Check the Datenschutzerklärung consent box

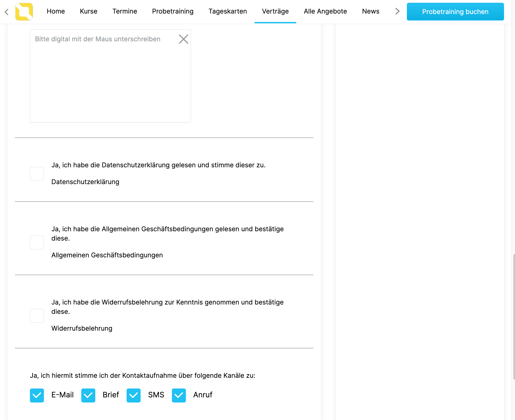tap(37, 174)
